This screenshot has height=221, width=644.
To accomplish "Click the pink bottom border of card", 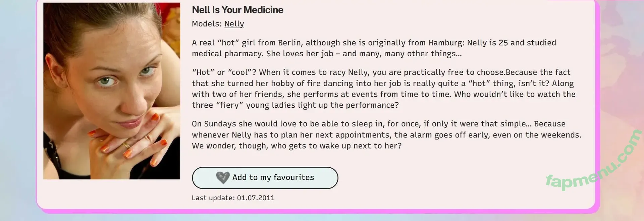I will click(315, 211).
